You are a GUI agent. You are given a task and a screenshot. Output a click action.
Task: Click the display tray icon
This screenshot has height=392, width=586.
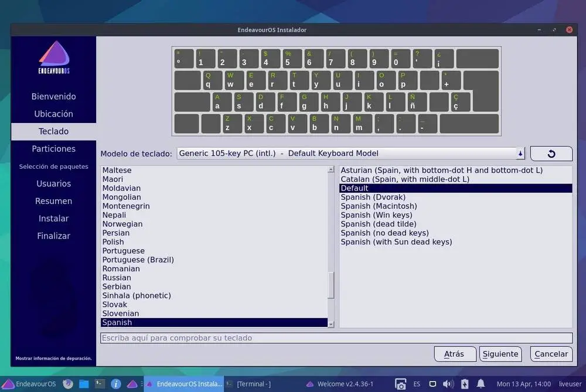coord(432,384)
